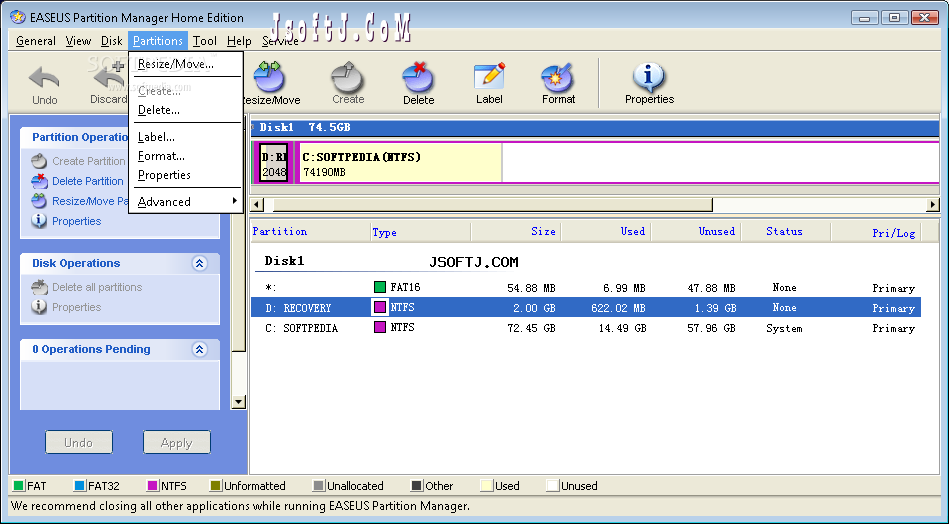Image resolution: width=949 pixels, height=524 pixels.
Task: Close the Partitions menu via its header
Action: [157, 41]
